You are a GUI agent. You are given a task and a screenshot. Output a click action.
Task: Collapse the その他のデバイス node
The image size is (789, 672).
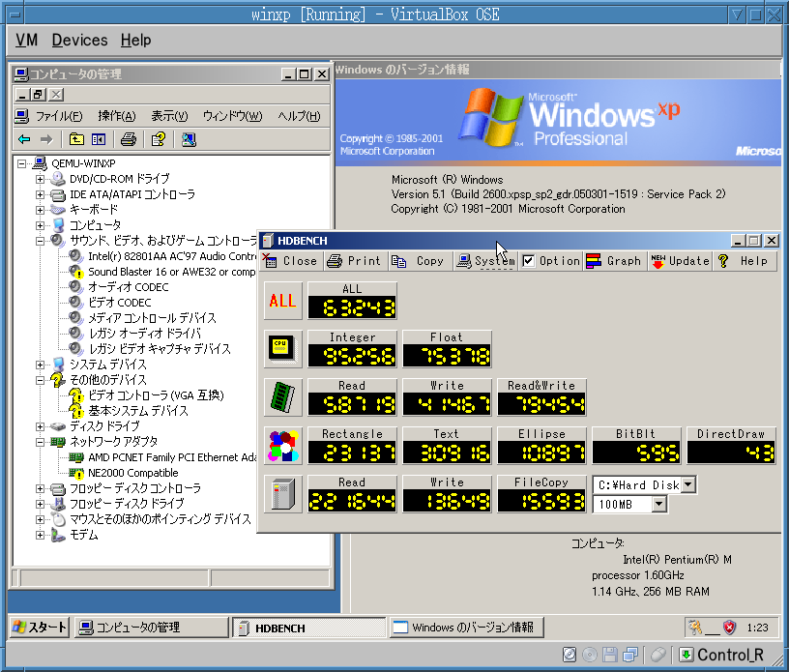[40, 380]
